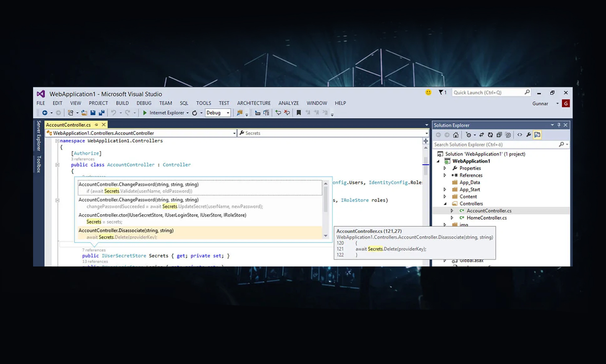
Task: Click the Save All toolbar icon
Action: pos(102,113)
